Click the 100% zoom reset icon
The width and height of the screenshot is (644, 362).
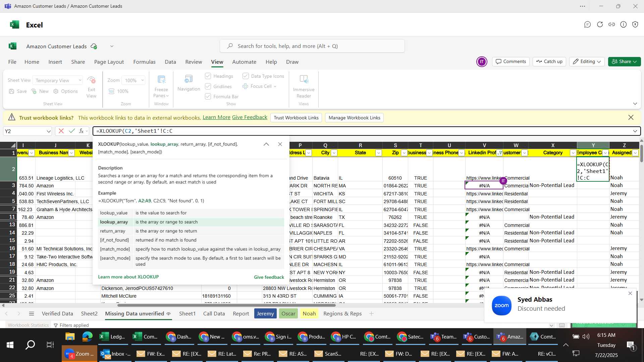pyautogui.click(x=111, y=91)
